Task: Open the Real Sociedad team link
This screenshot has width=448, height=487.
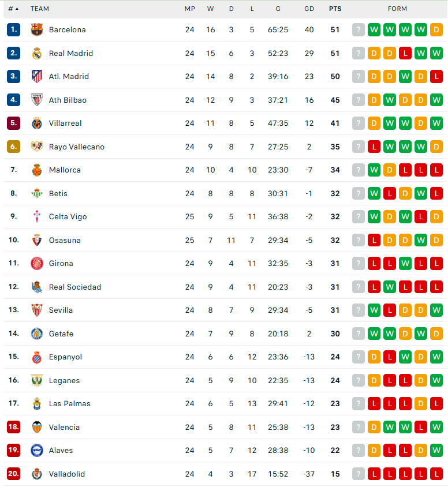Action: [75, 287]
